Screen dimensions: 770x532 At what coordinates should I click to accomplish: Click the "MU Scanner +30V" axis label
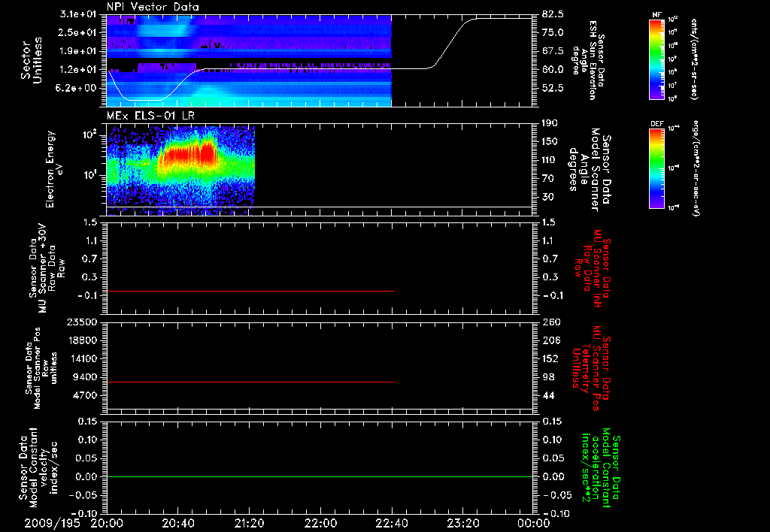42,268
